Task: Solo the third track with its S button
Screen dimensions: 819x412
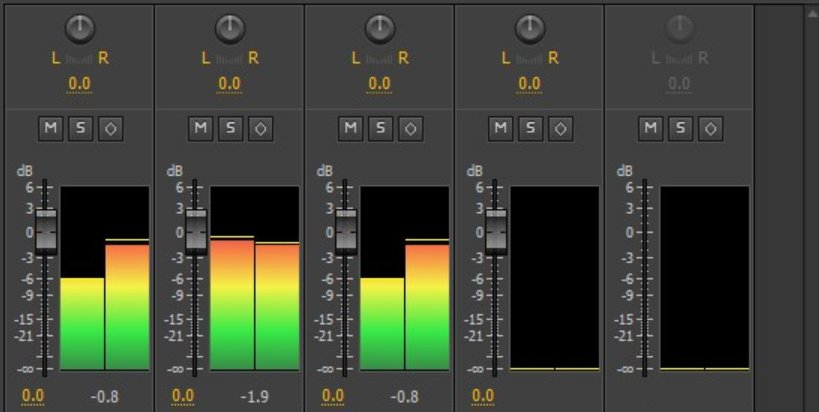Action: point(380,128)
